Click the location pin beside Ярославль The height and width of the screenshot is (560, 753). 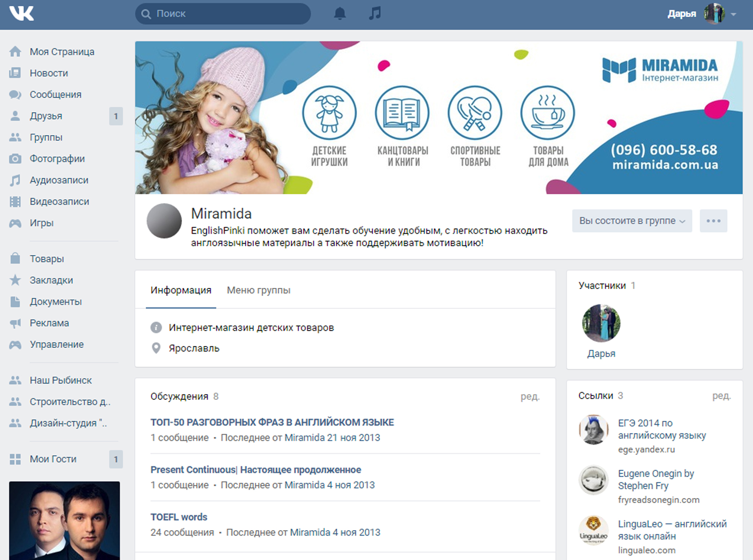pos(156,348)
